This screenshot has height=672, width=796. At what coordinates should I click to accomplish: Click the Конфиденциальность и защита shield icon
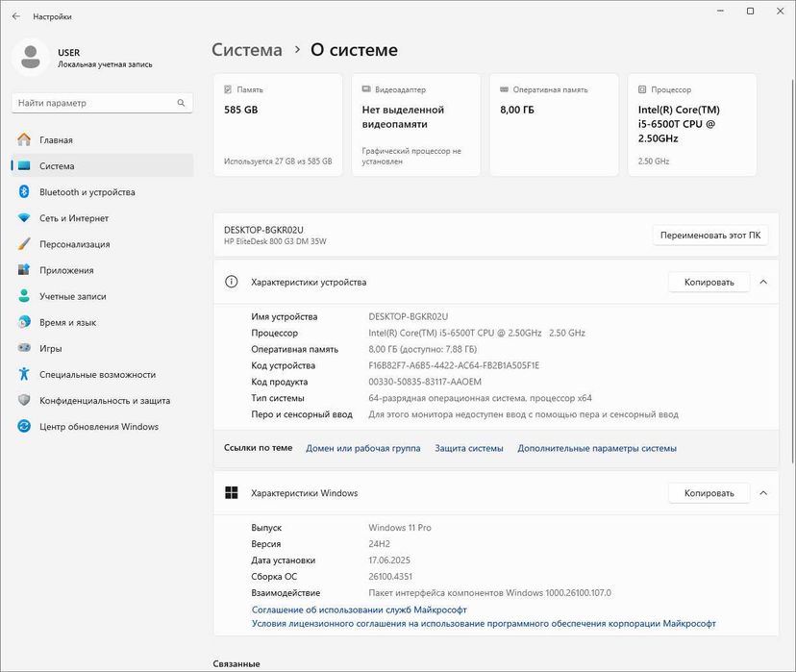[x=24, y=401]
